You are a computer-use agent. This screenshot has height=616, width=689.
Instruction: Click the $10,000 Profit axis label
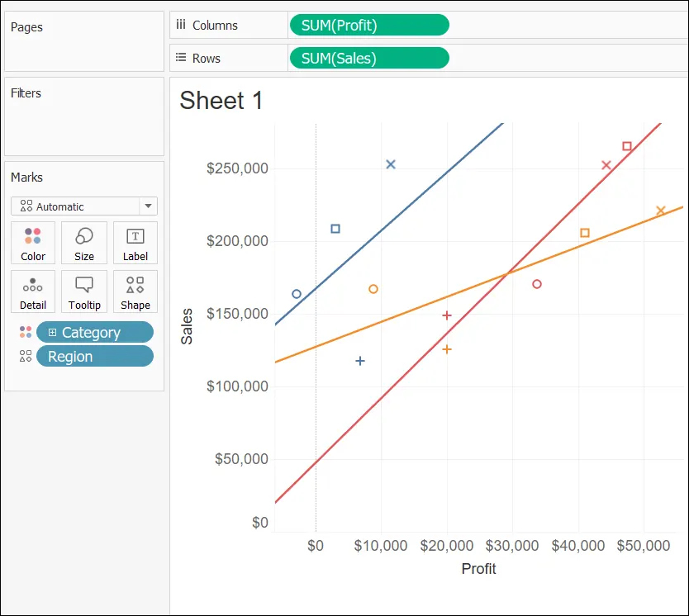[x=381, y=546]
